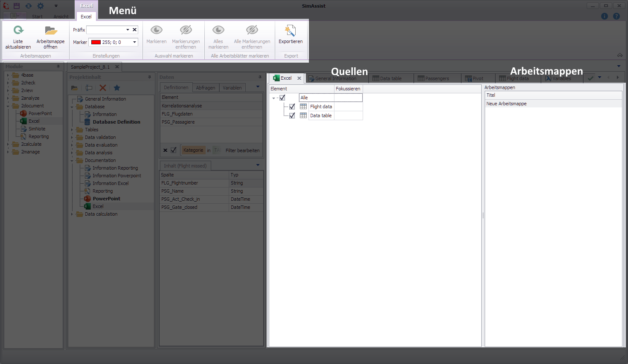The height and width of the screenshot is (364, 628).
Task: Click inside the Präfix input field
Action: click(105, 30)
